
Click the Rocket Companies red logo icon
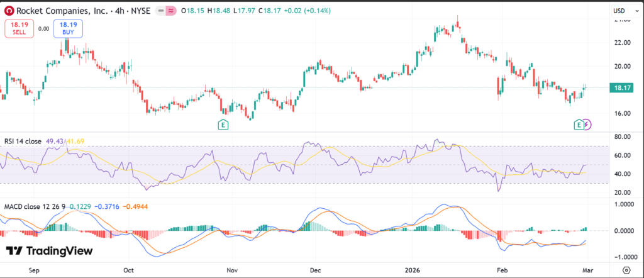8,11
